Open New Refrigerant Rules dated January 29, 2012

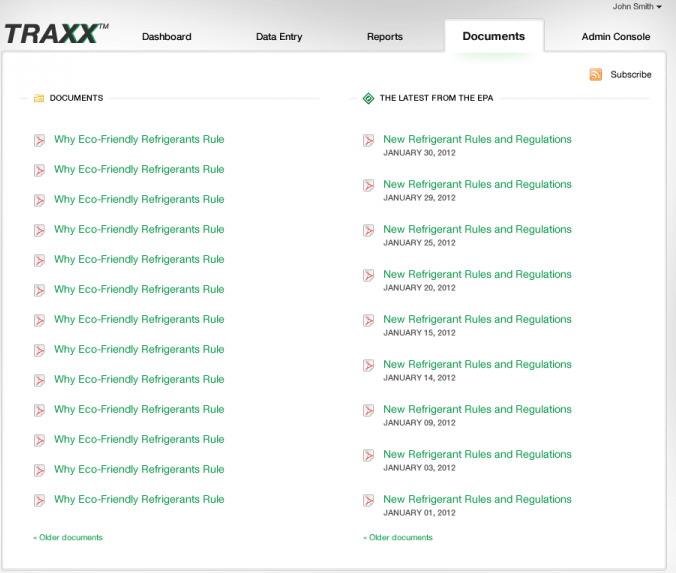pos(477,185)
